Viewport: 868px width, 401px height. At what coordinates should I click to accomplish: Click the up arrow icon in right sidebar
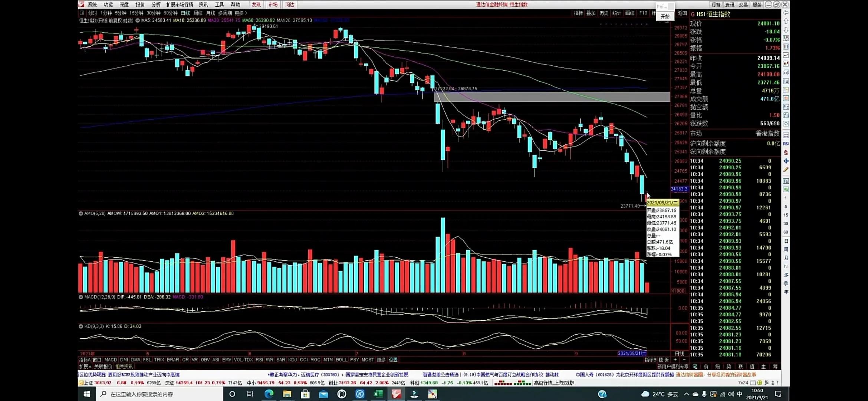click(x=786, y=22)
